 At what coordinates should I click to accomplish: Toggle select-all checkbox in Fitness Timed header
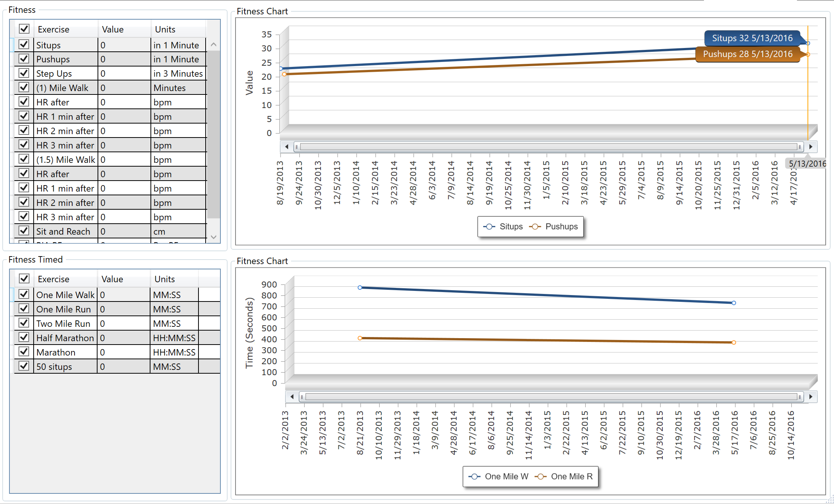click(24, 279)
